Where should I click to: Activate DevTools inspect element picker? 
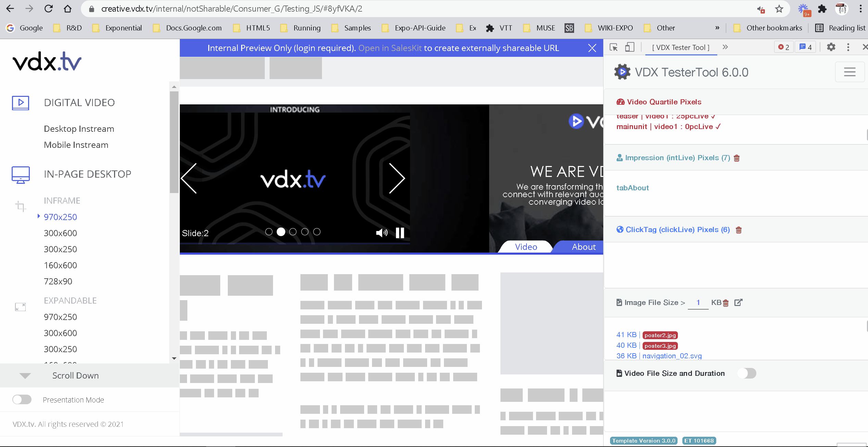[614, 47]
